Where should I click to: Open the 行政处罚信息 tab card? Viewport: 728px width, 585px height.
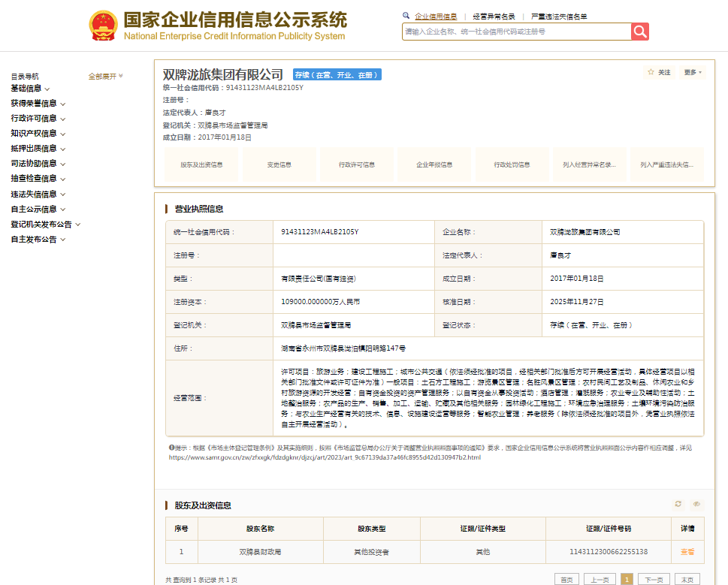point(512,164)
